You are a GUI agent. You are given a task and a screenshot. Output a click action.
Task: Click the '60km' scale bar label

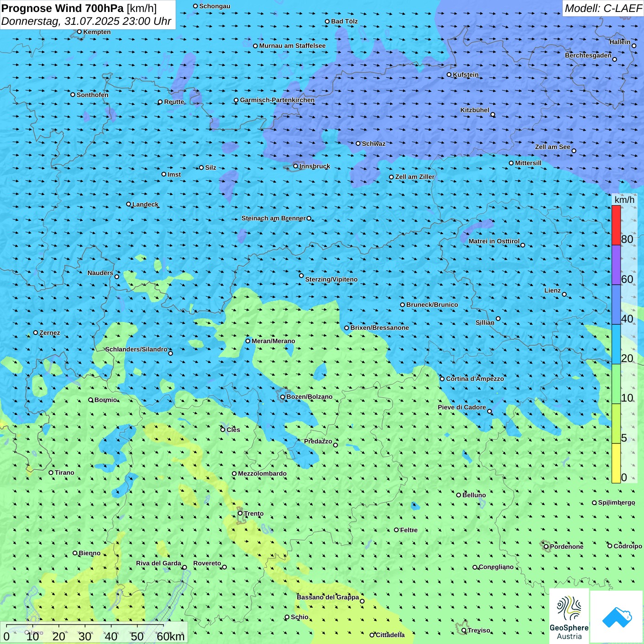(x=171, y=636)
